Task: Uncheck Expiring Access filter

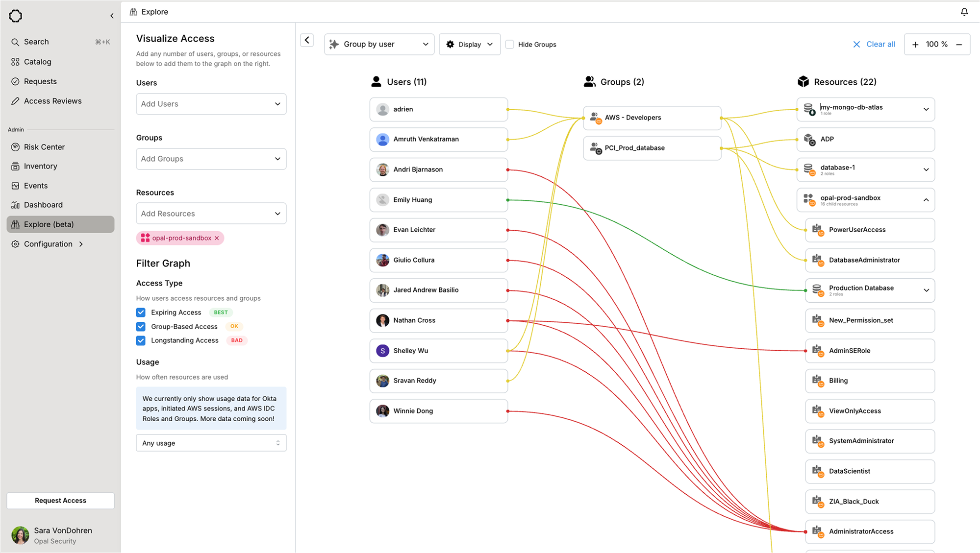Action: pos(141,313)
